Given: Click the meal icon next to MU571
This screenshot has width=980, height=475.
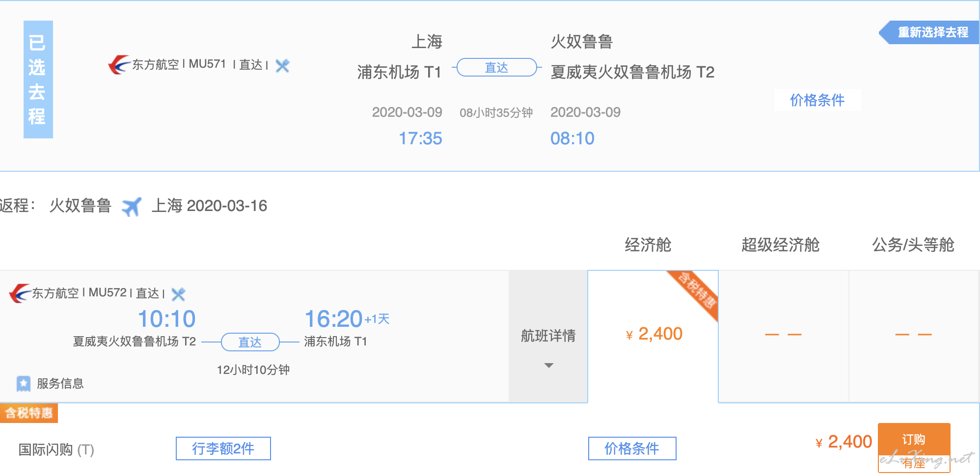Looking at the screenshot, I should [x=282, y=66].
